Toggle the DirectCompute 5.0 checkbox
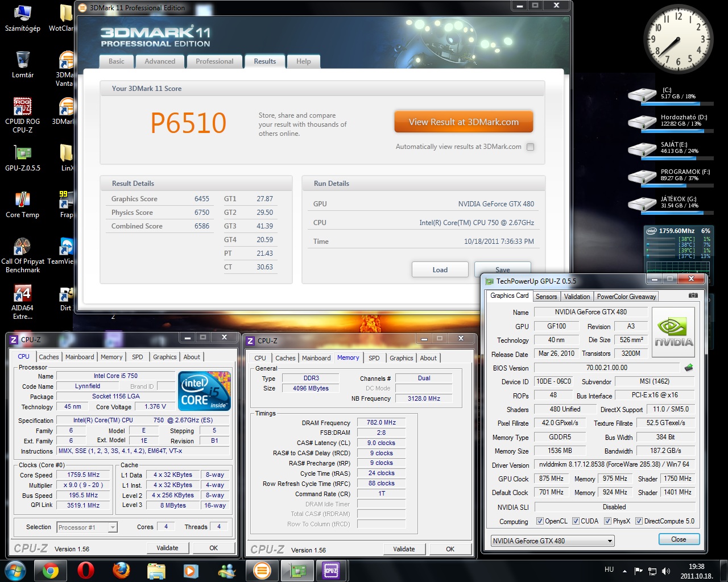 click(639, 521)
